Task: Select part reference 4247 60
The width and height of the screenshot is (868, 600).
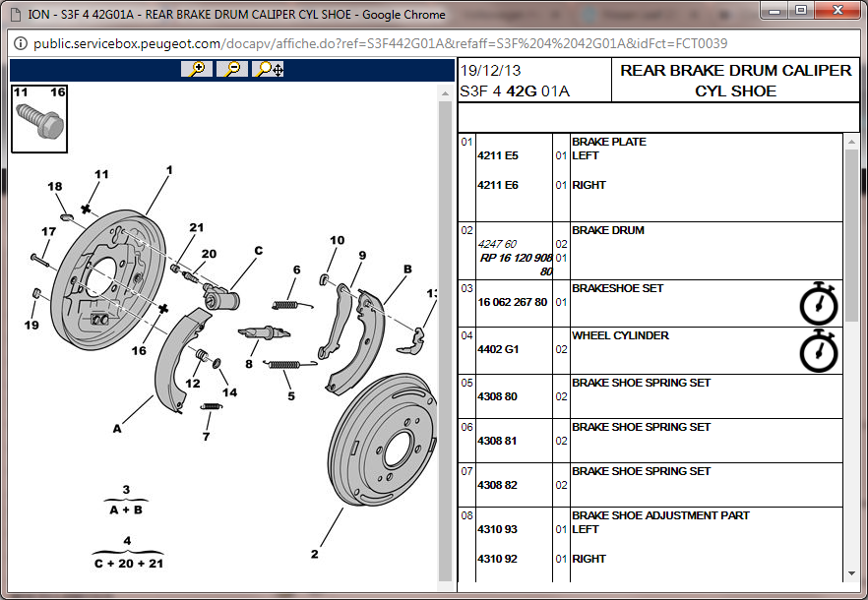Action: (497, 244)
